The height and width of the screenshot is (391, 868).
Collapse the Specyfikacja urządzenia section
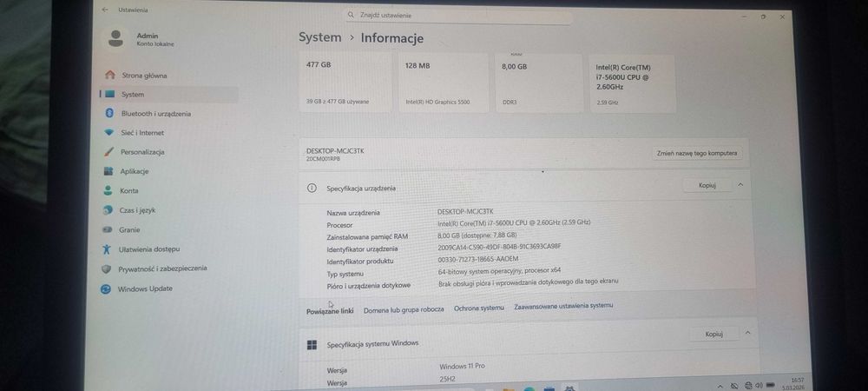(x=740, y=185)
